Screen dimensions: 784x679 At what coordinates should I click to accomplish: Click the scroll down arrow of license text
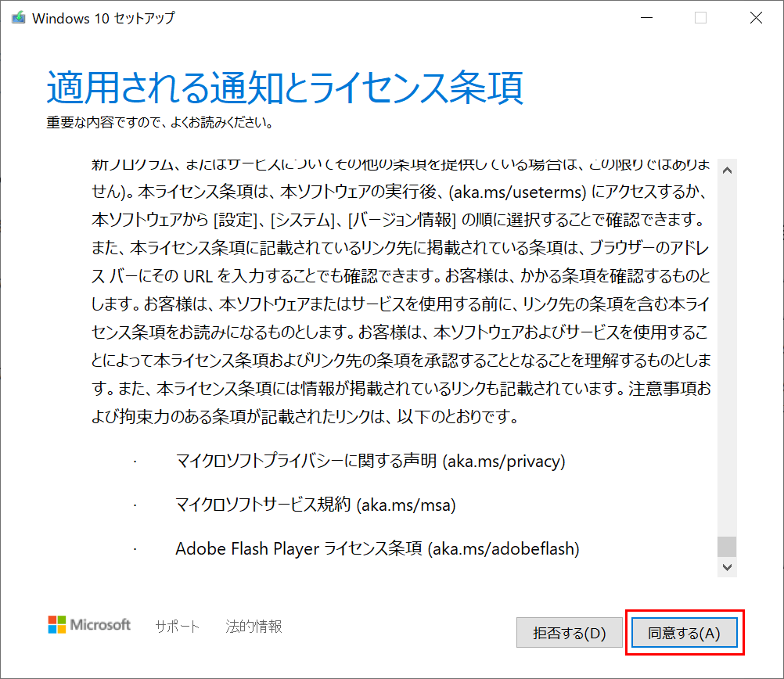coord(727,566)
